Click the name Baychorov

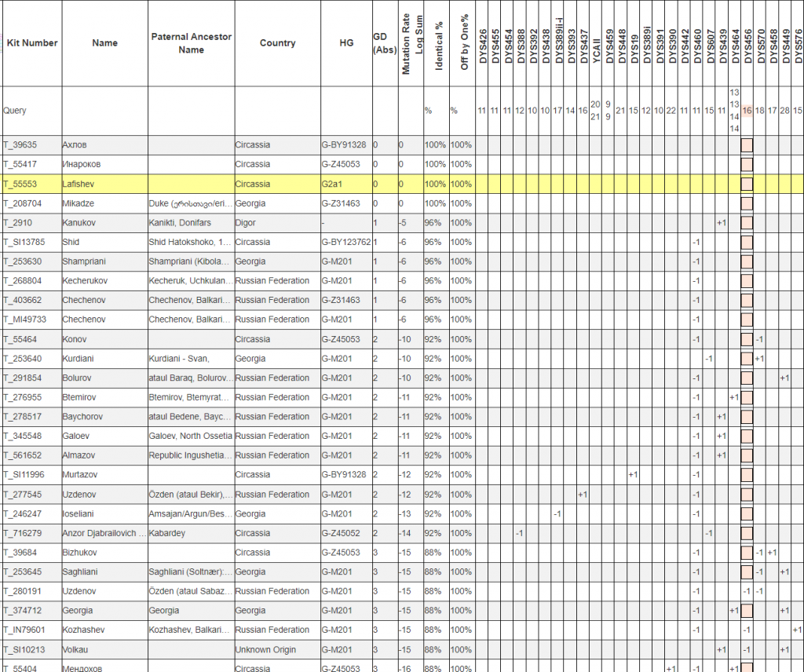(x=82, y=417)
